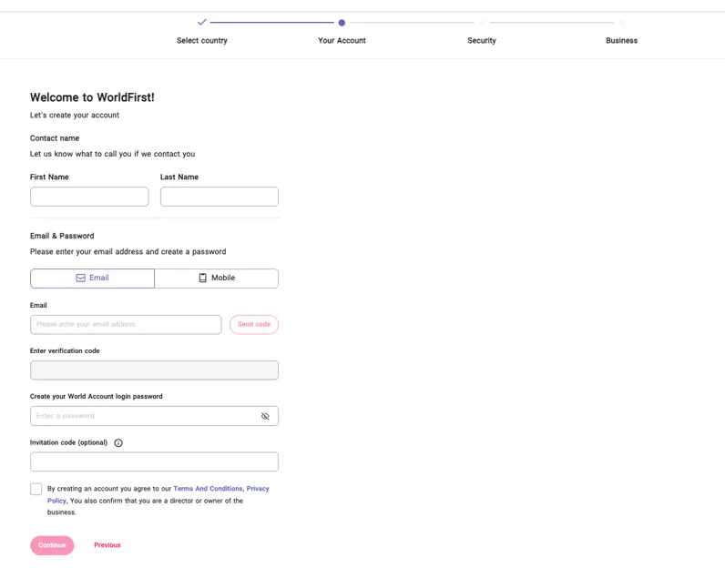
Task: Open the Terms And Conditions link
Action: point(208,488)
